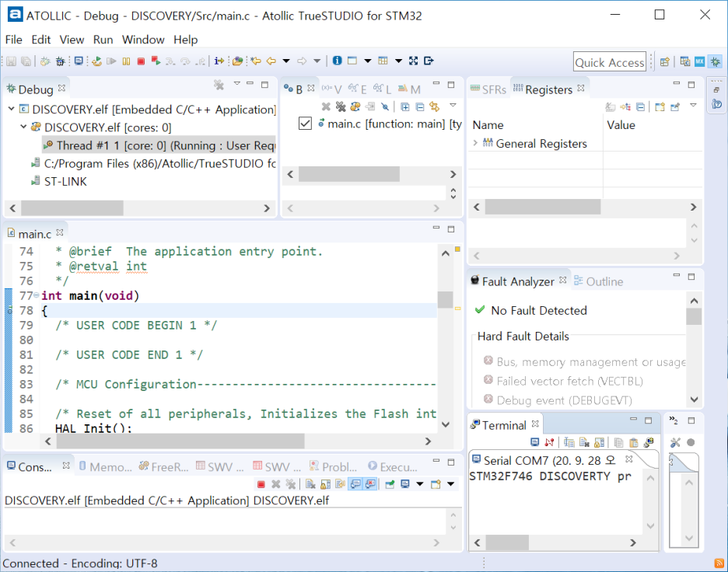Open Display Selected Console dropdown arrow
The width and height of the screenshot is (728, 572).
click(x=420, y=484)
